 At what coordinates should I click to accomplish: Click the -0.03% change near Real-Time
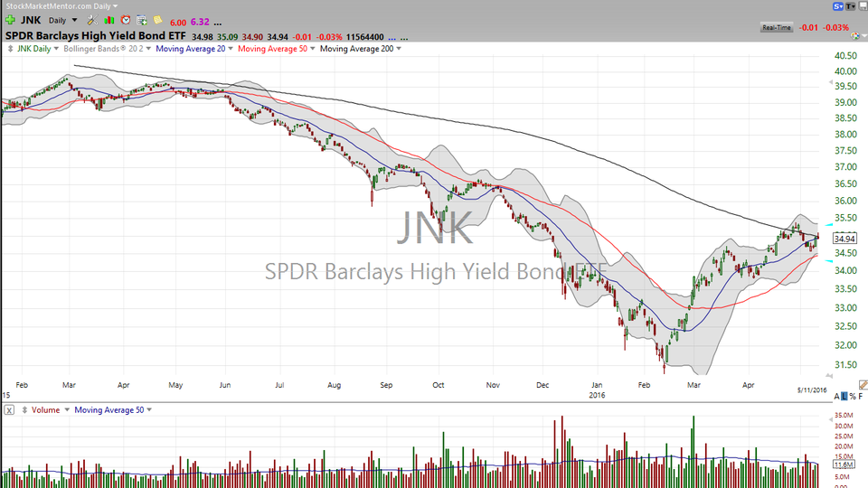[835, 28]
